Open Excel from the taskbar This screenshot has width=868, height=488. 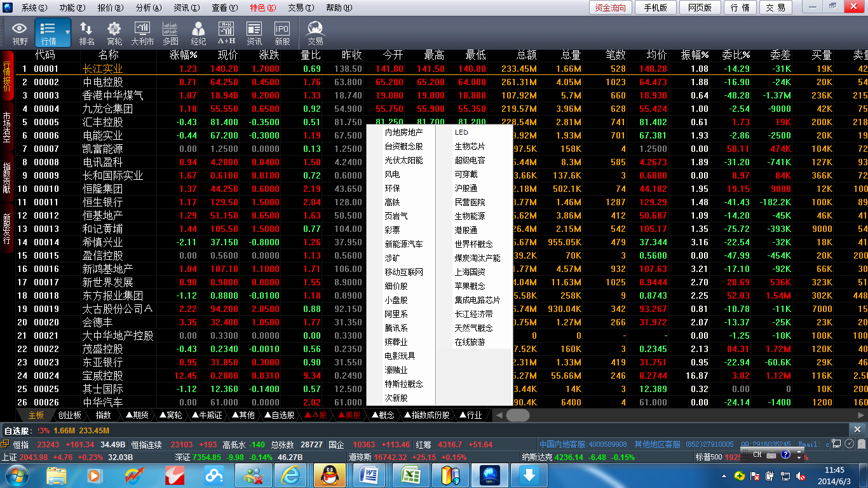click(x=410, y=475)
